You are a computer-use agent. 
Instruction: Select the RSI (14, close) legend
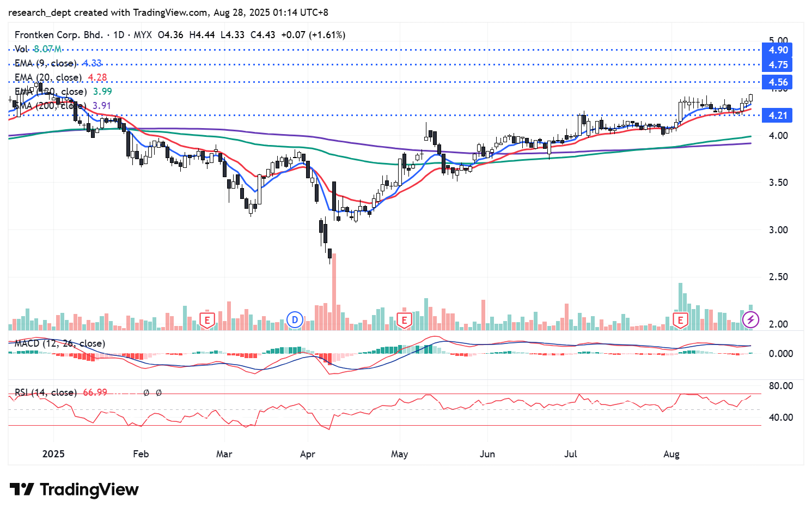coord(46,392)
